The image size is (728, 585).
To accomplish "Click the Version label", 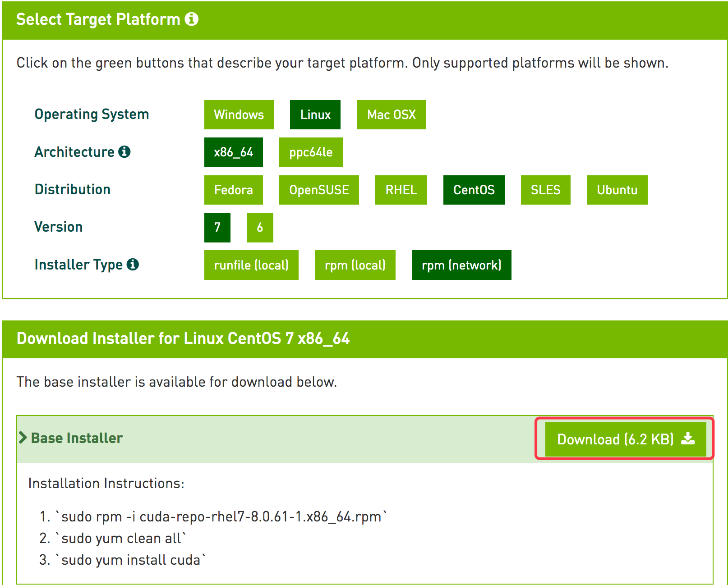I will coord(59,227).
